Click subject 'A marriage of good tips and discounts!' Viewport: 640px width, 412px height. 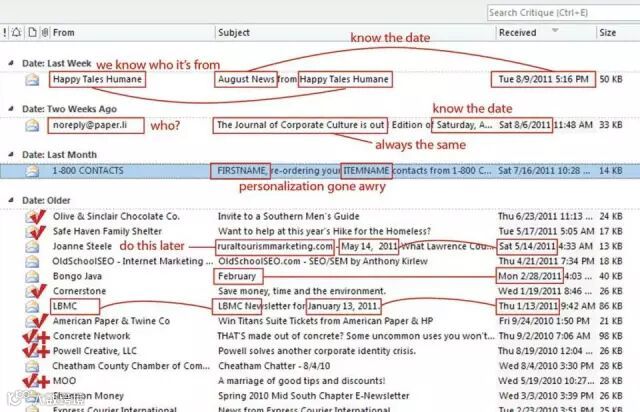tap(301, 381)
